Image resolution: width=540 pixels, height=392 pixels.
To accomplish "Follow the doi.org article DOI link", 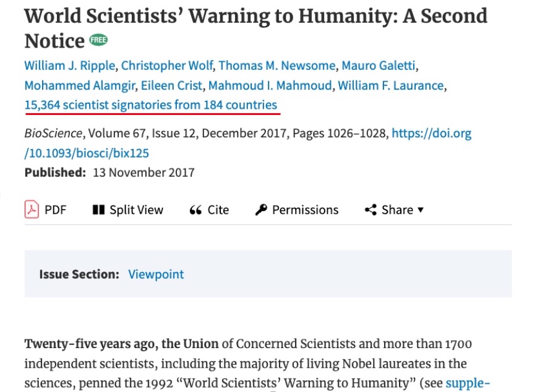I will pos(247,143).
